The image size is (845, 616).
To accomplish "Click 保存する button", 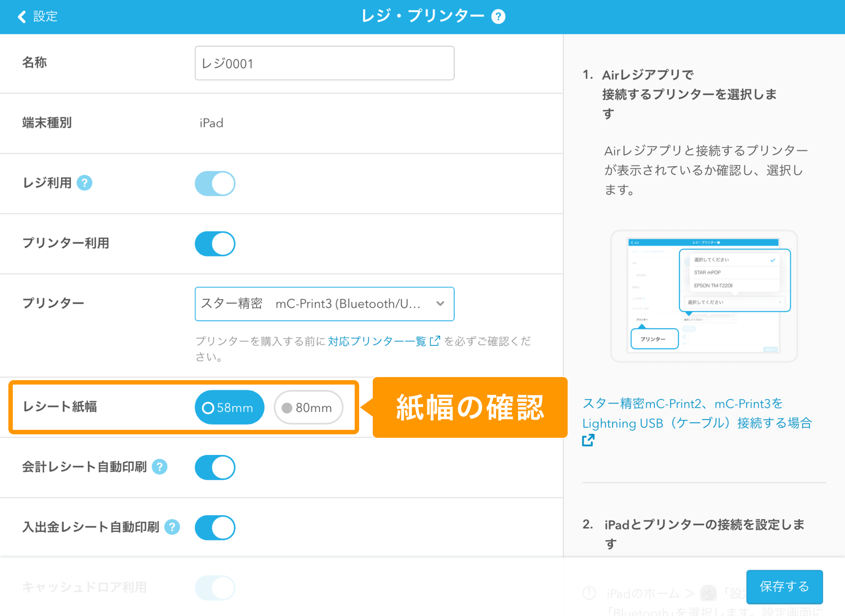I will tap(784, 587).
